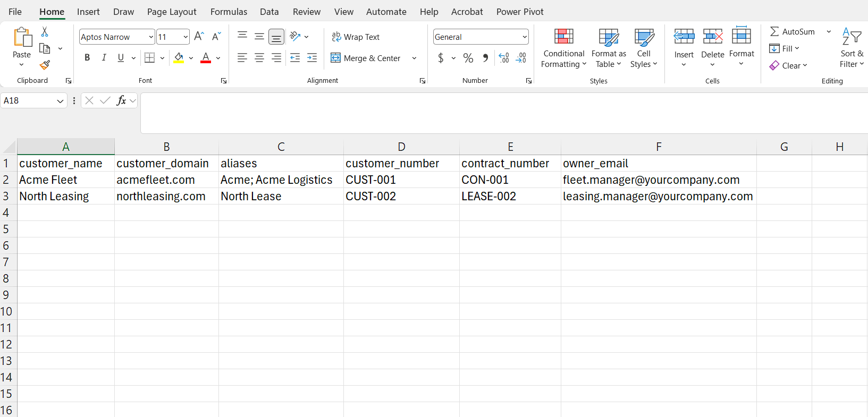Click the Format cells icon
The height and width of the screenshot is (417, 868).
tap(741, 36)
